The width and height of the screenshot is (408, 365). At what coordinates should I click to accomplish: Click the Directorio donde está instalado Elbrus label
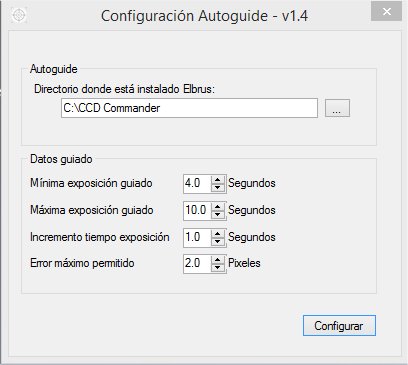125,89
